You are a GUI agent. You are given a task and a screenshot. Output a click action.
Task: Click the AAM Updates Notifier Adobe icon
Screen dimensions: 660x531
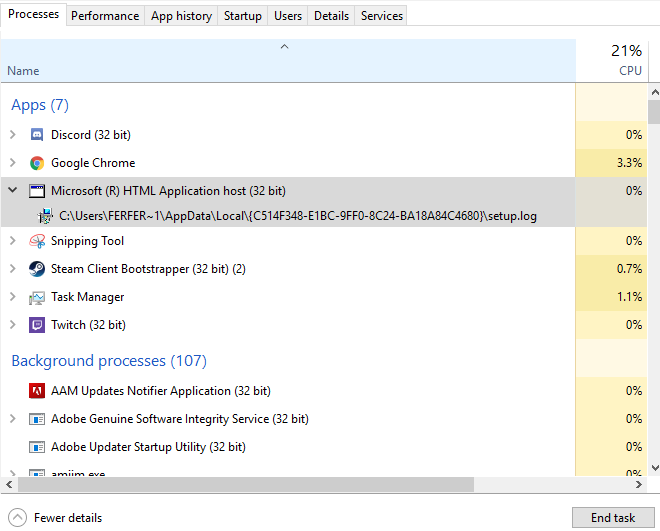(x=37, y=391)
